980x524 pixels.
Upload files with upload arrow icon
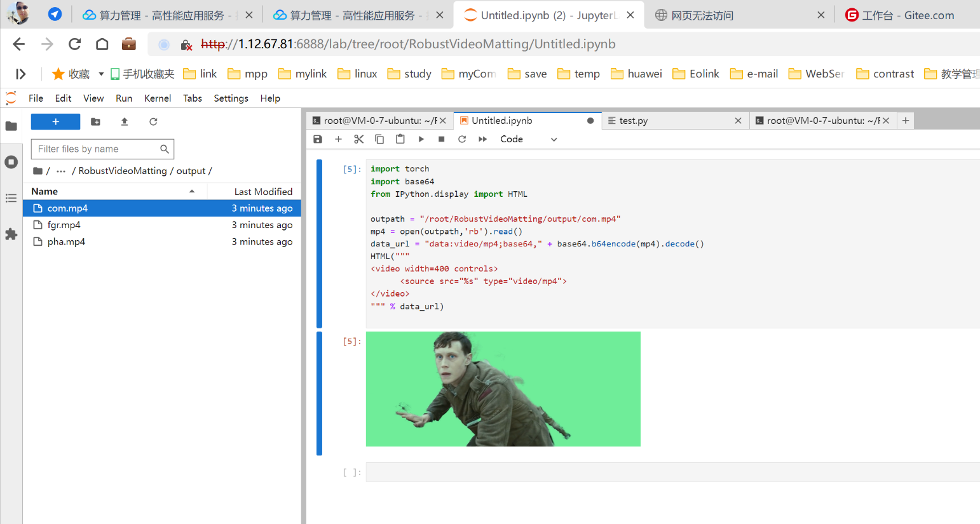[x=125, y=122]
